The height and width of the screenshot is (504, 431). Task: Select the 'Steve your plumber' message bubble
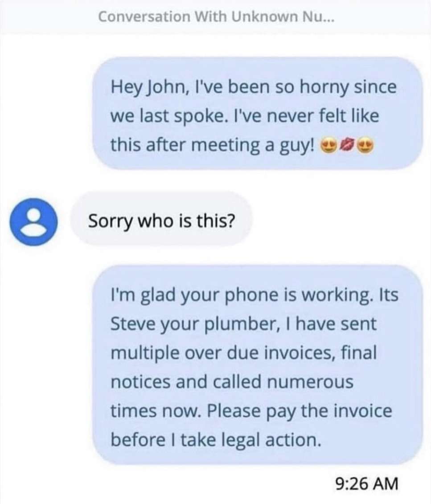point(257,365)
